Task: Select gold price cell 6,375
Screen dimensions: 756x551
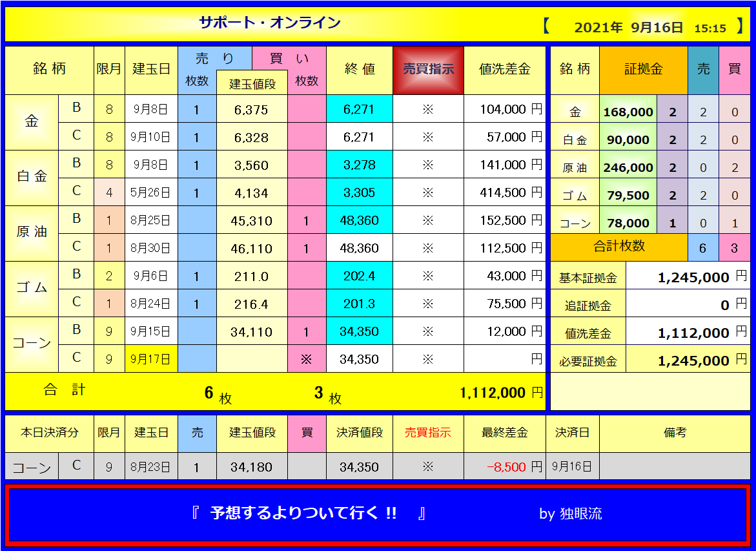Action: click(x=252, y=109)
